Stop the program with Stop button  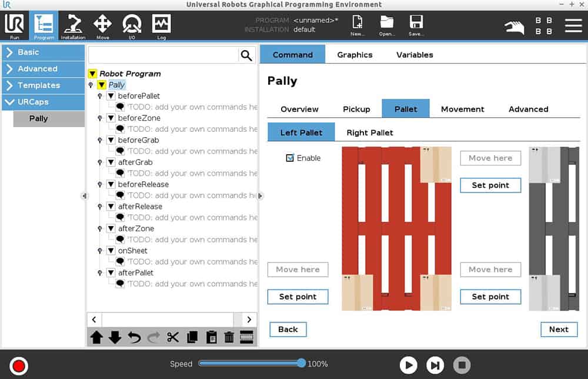[x=462, y=365]
